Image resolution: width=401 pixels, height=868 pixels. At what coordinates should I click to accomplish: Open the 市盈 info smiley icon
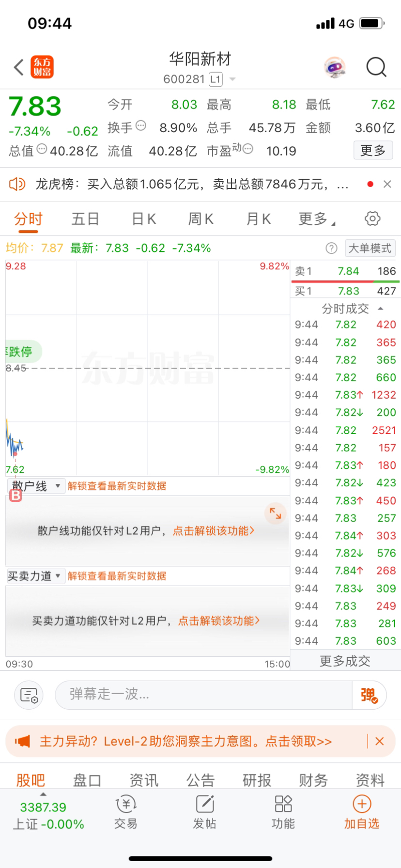tap(247, 149)
